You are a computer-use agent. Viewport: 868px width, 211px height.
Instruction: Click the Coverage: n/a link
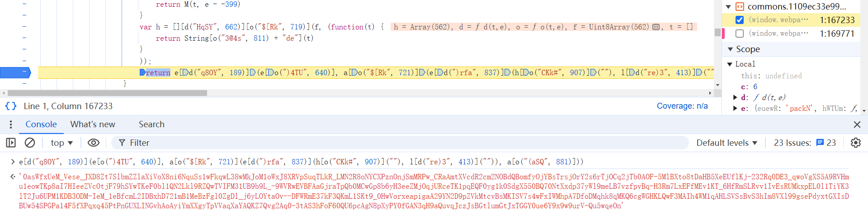point(682,106)
